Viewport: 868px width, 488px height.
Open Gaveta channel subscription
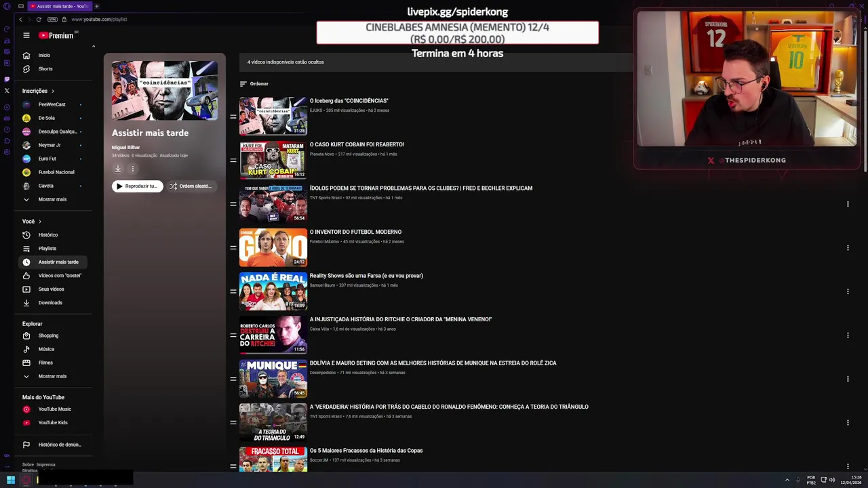pos(54,186)
